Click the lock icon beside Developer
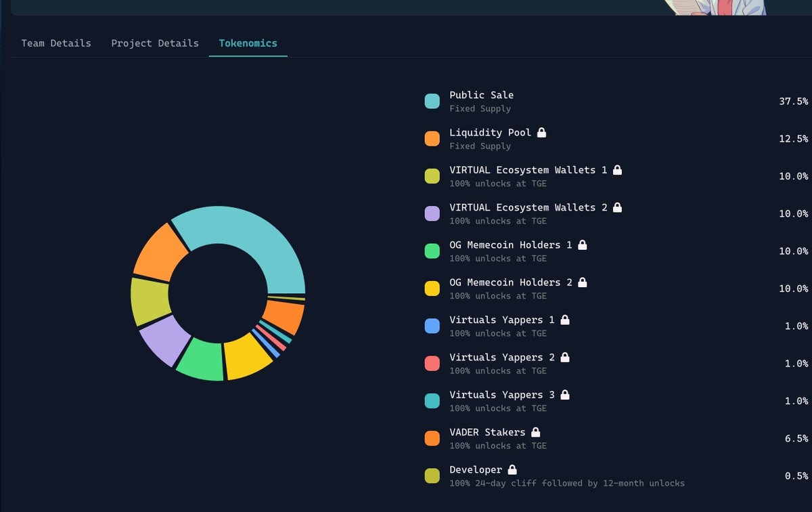Viewport: 812px width, 512px height. pyautogui.click(x=512, y=469)
